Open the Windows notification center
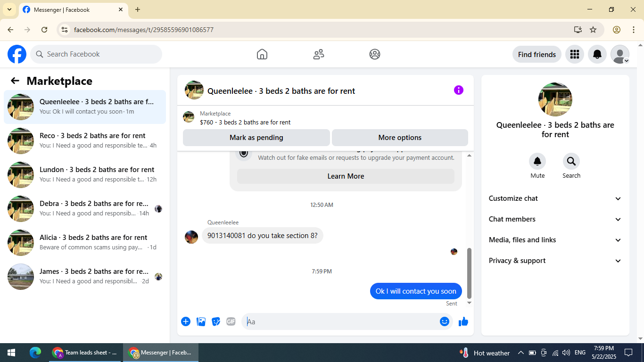 [628, 353]
